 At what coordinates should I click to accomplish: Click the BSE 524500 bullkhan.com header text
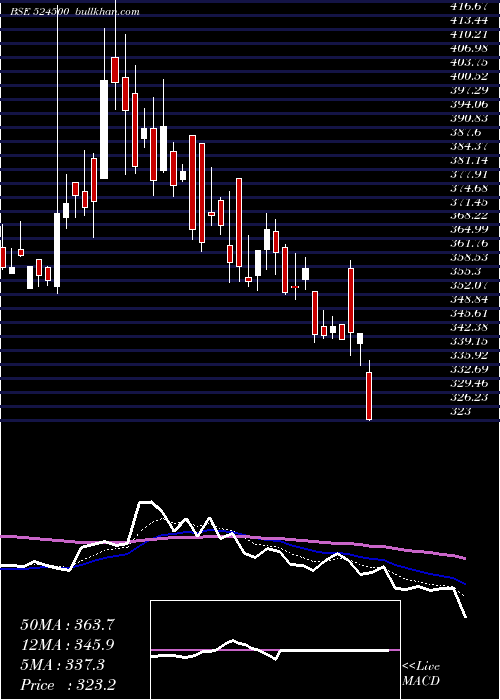point(75,12)
